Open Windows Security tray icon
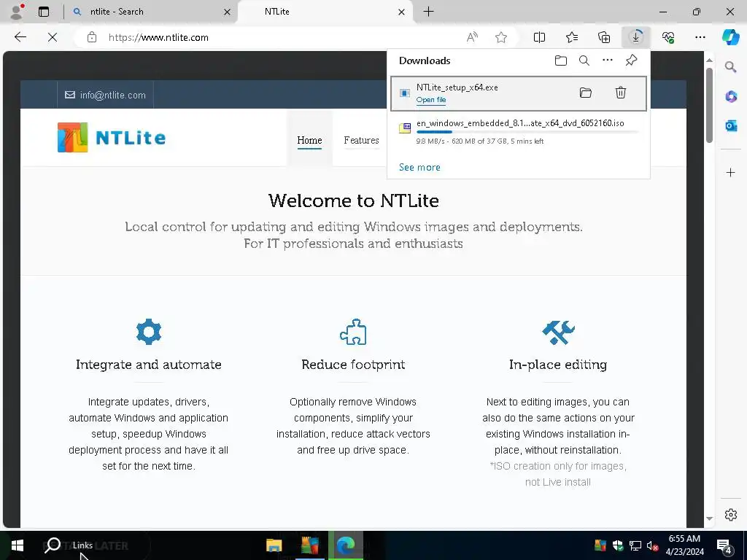This screenshot has height=560, width=747. click(618, 545)
